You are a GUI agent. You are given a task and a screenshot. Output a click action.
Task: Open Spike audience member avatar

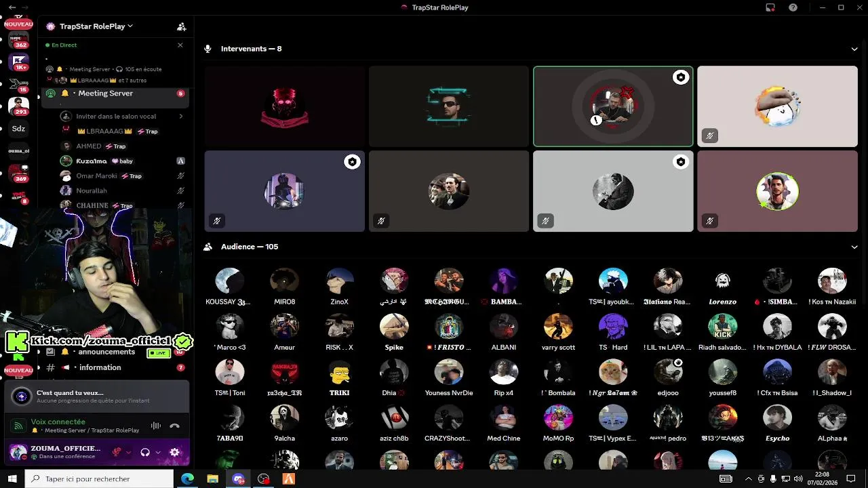[394, 326]
